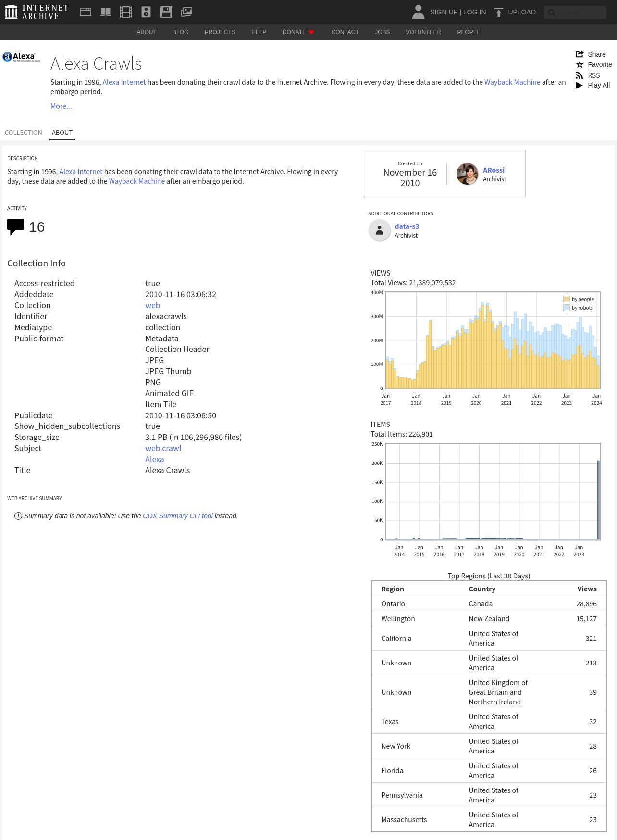This screenshot has width=617, height=840.
Task: Click the More... link under description
Action: (x=61, y=106)
